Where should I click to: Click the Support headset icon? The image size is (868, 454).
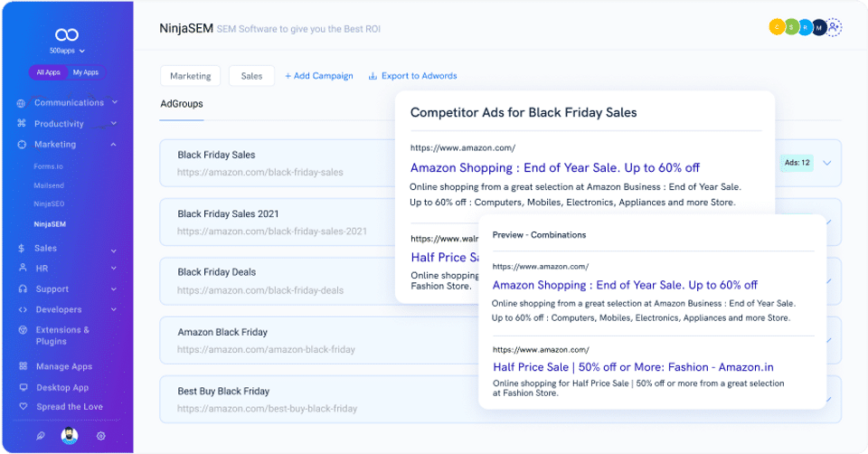(23, 288)
